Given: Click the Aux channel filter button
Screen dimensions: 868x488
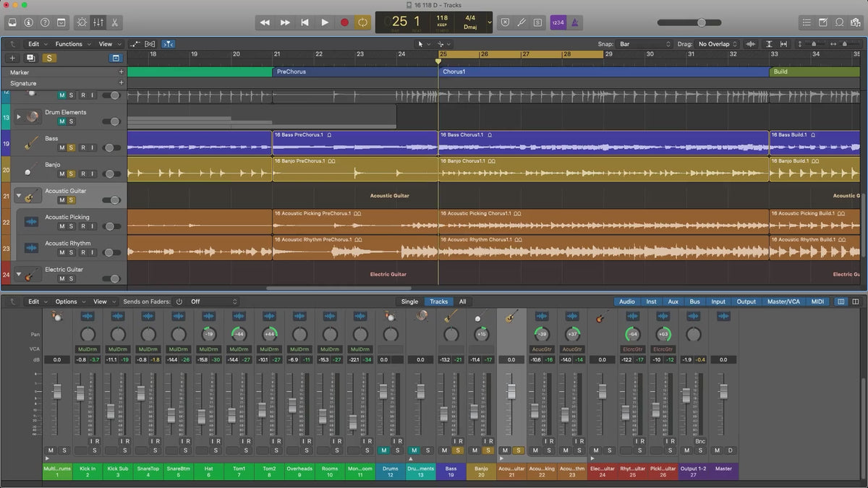Looking at the screenshot, I should tap(673, 301).
